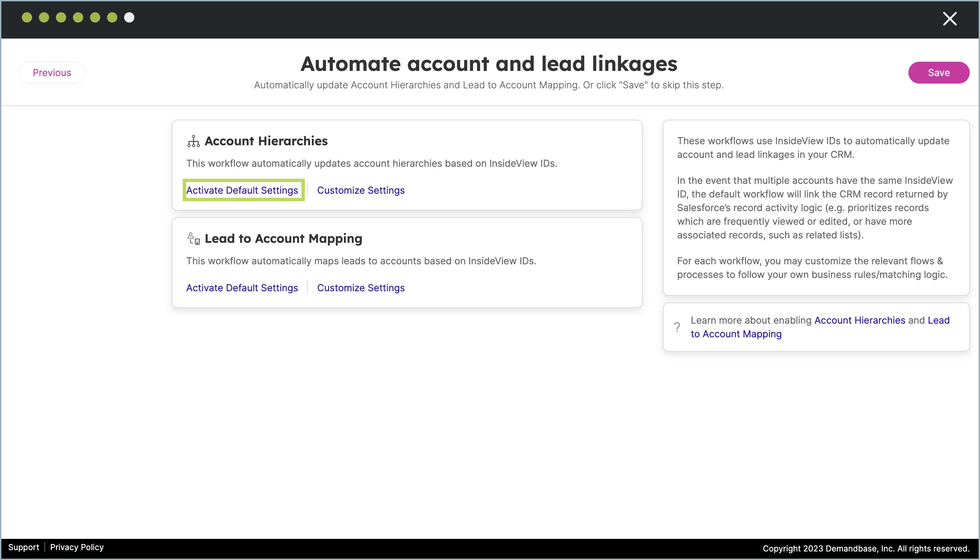The height and width of the screenshot is (560, 980).
Task: Go back with the Previous button
Action: pyautogui.click(x=52, y=73)
